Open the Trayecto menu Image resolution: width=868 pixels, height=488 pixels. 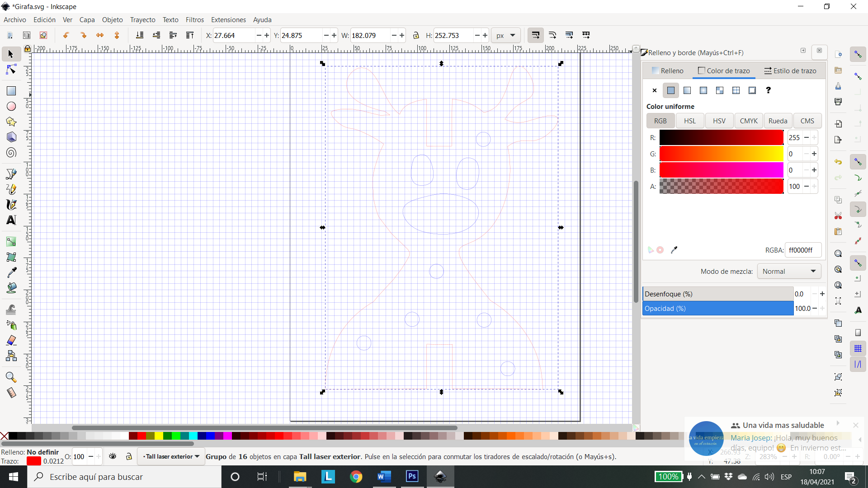click(143, 20)
